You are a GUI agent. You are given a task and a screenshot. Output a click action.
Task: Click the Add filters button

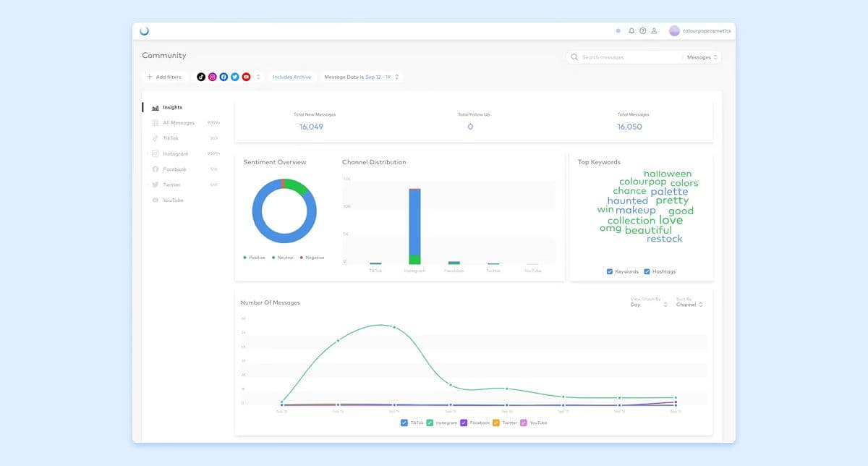tap(164, 77)
